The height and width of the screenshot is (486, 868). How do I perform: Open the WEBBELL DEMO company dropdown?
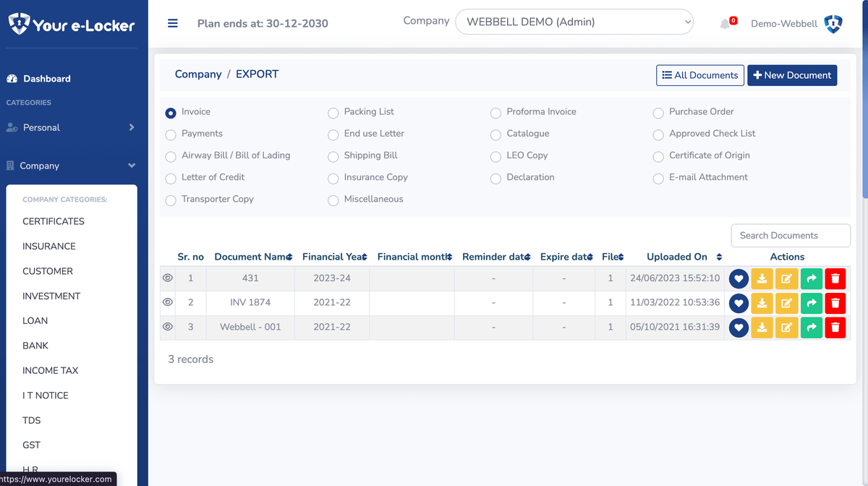pyautogui.click(x=574, y=22)
